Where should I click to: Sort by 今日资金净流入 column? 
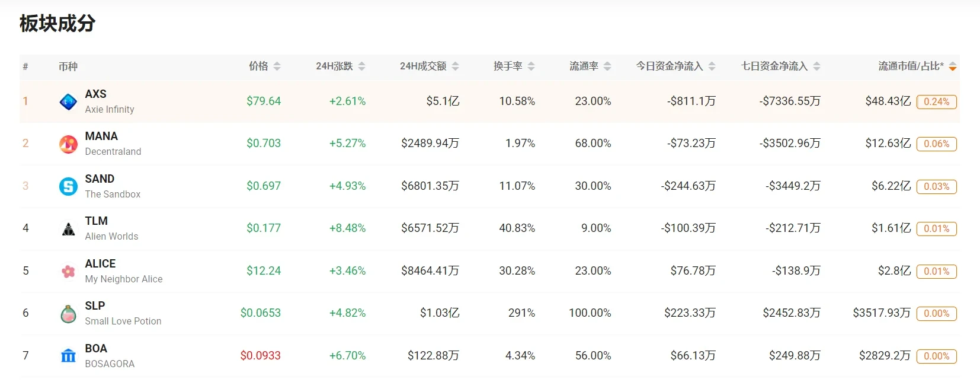point(712,66)
